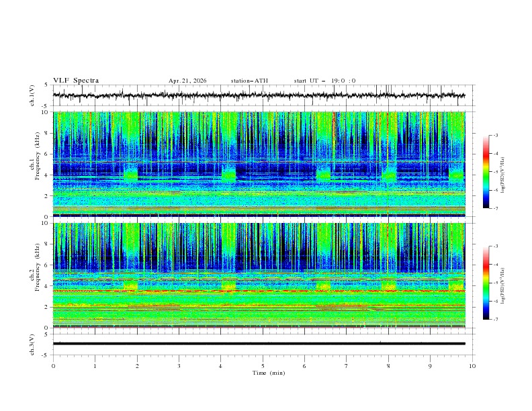The width and height of the screenshot is (532, 411).
Task: Click the 10 minute tick label on time axis
Action: pyautogui.click(x=472, y=366)
